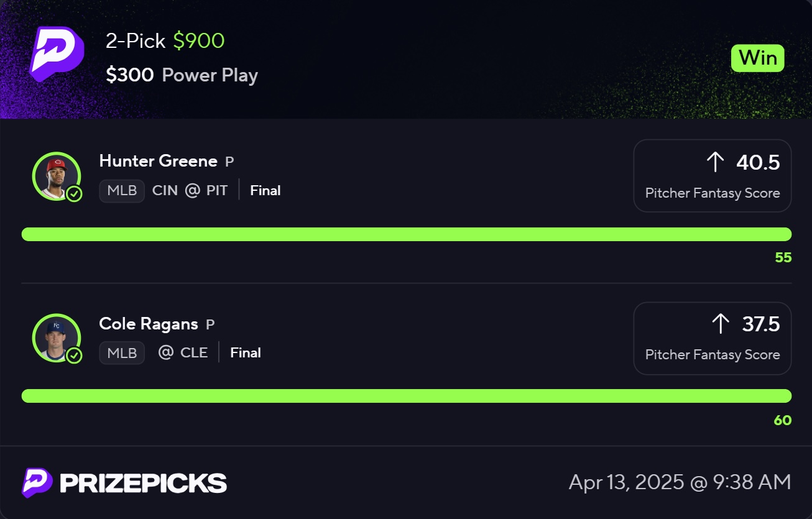This screenshot has height=519, width=812.
Task: Open Cole Ragans' Pitcher Fantasy Score box
Action: 713,338
